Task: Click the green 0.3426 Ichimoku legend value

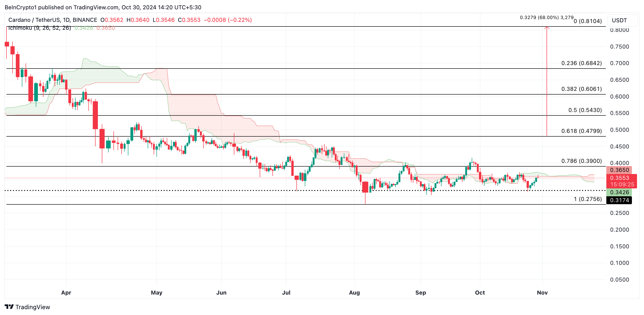Action: (83, 28)
